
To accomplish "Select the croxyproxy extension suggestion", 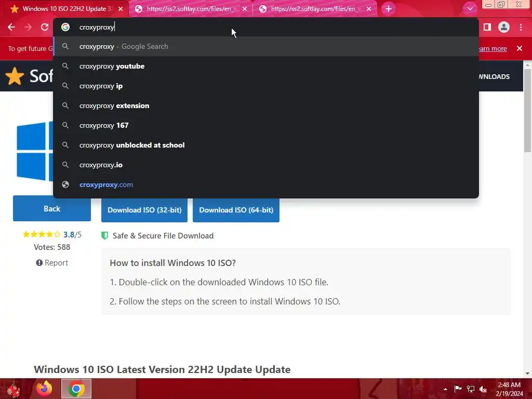I will pyautogui.click(x=265, y=105).
